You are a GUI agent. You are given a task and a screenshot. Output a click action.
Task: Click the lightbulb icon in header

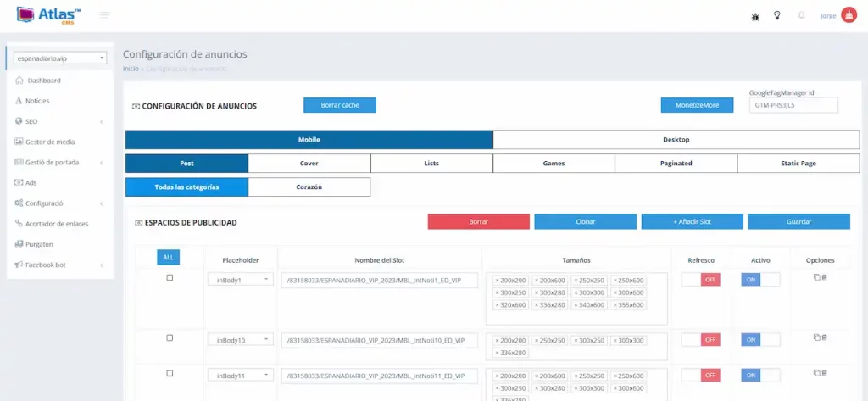click(776, 15)
